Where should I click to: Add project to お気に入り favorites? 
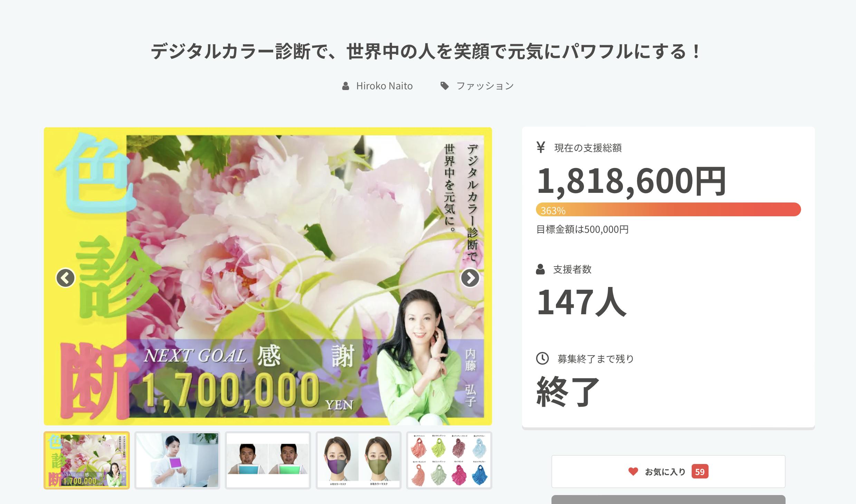click(x=668, y=472)
